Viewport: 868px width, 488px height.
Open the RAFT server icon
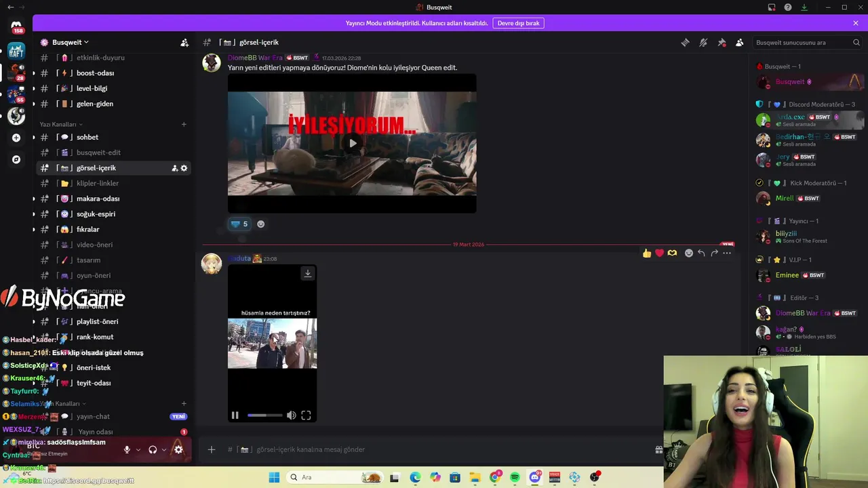click(16, 51)
